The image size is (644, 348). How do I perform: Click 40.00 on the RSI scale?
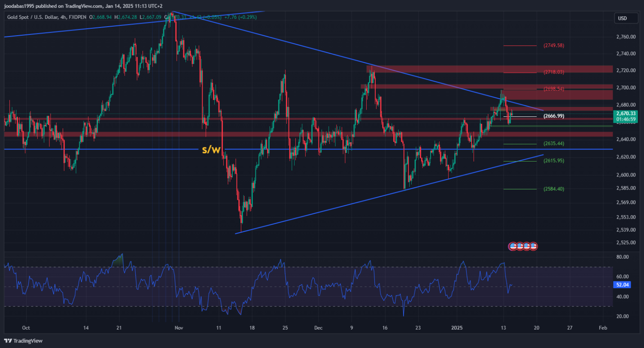click(623, 297)
